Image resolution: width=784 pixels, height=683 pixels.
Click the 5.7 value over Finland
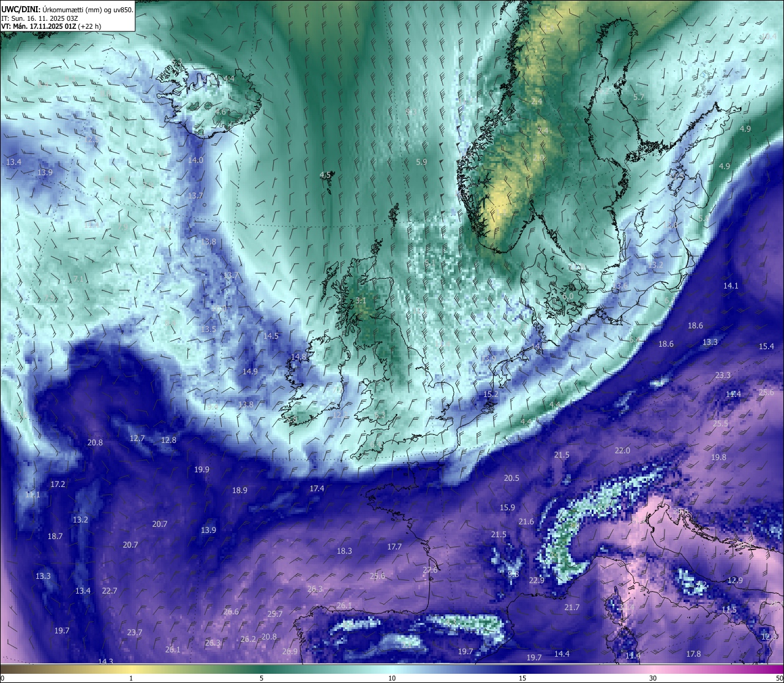pos(639,97)
